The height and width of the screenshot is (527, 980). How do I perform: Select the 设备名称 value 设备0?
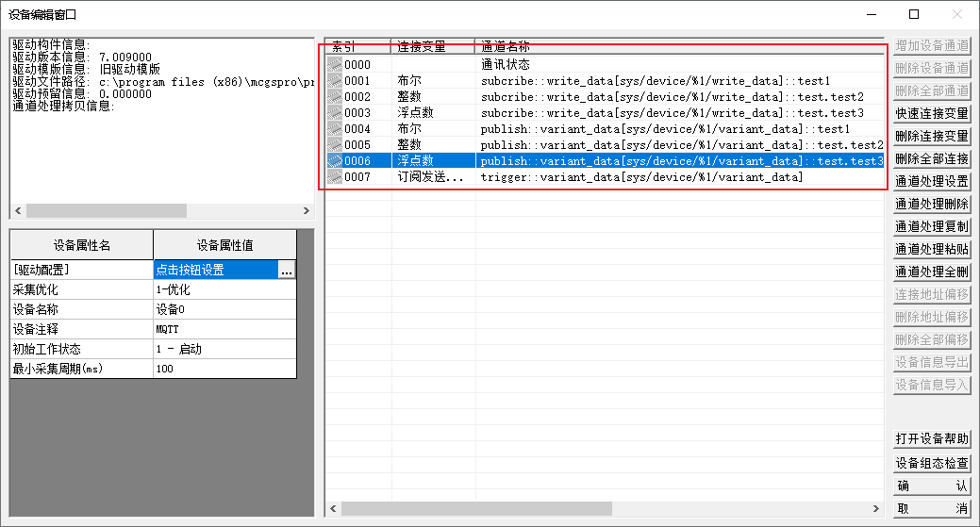click(225, 310)
